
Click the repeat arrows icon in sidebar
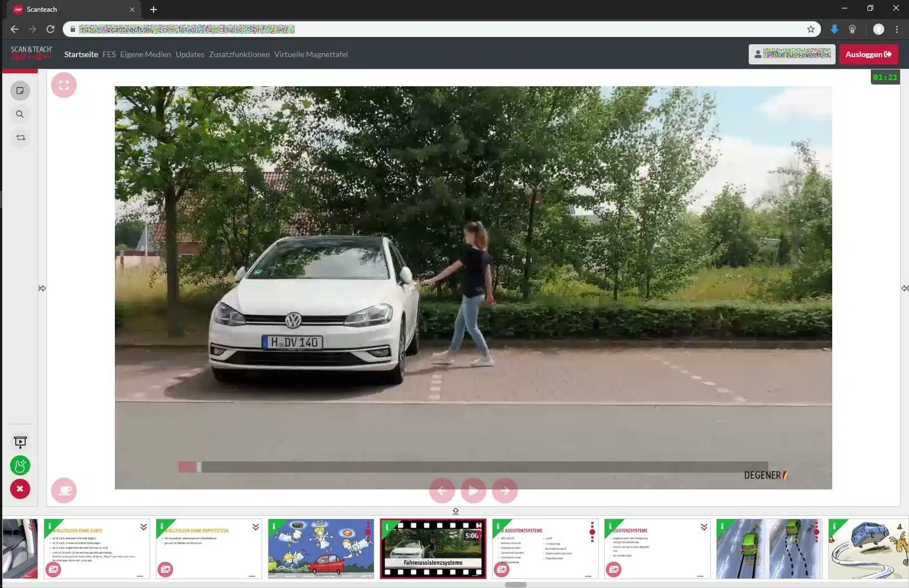20,138
